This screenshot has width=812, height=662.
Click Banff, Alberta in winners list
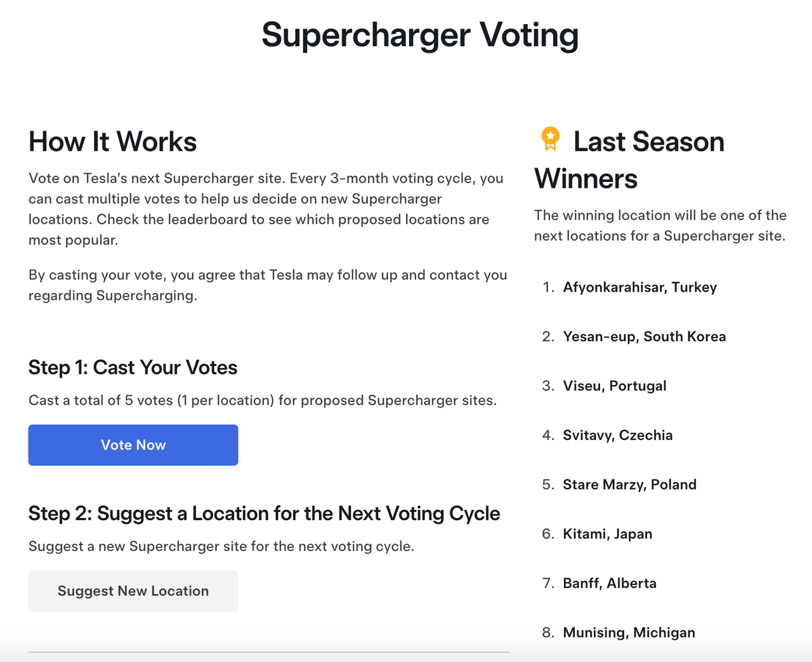pos(609,583)
